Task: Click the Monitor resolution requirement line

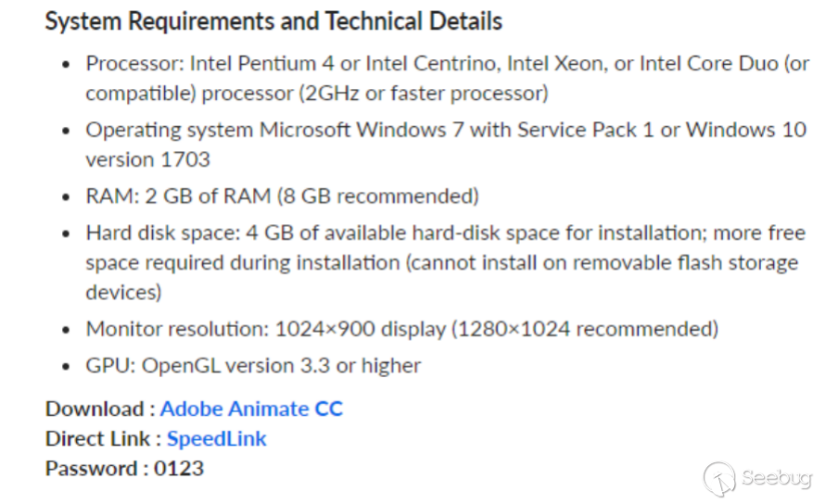Action: coord(401,329)
